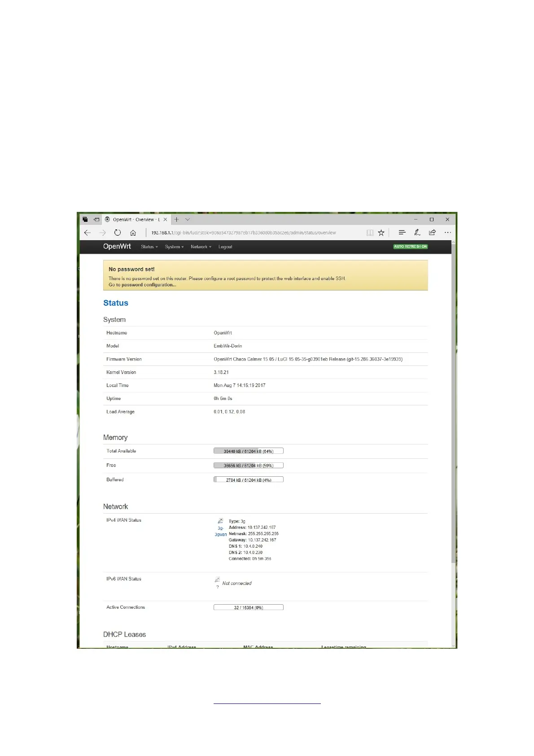Viewport: 534px width, 756px height.
Task: Minimize the browser window
Action: coord(416,220)
